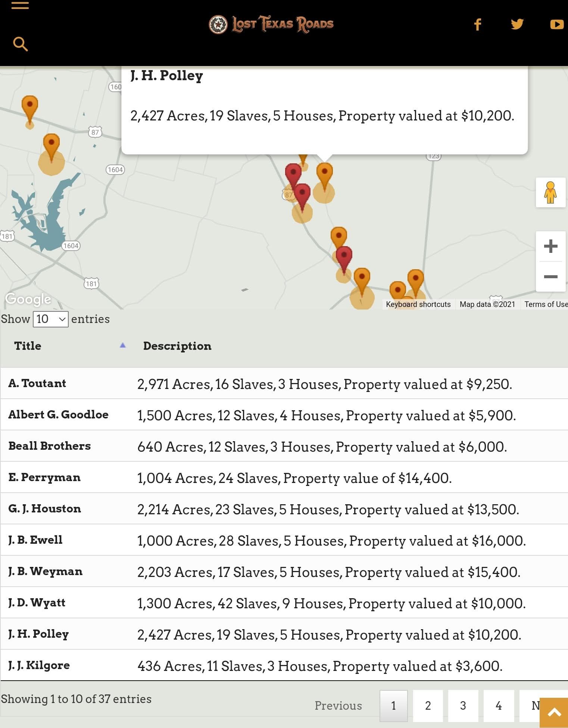Sort table by Description column

177,346
